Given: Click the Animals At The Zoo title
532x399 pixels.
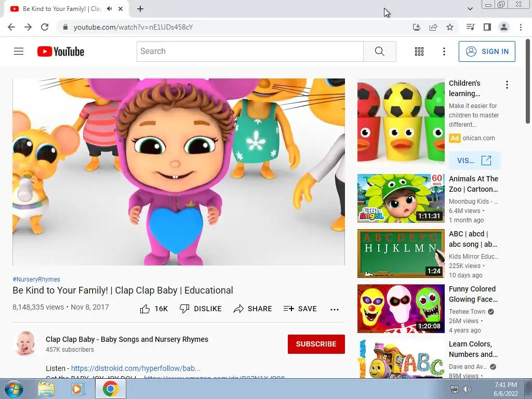Looking at the screenshot, I should [x=473, y=184].
